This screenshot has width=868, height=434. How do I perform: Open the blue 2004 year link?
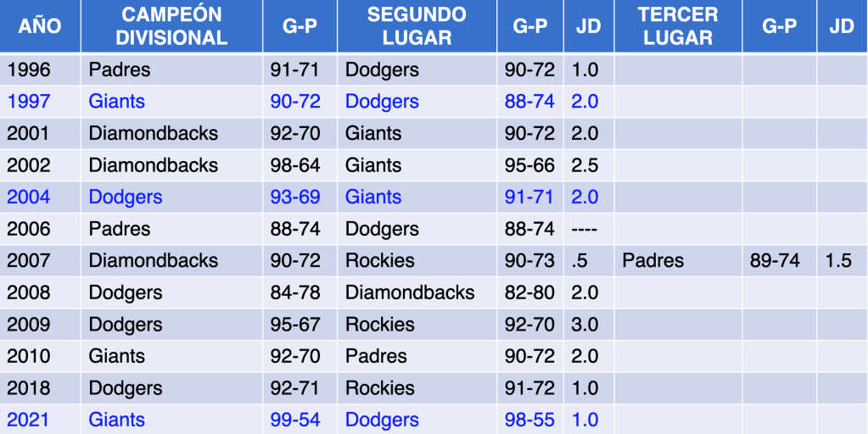point(29,197)
